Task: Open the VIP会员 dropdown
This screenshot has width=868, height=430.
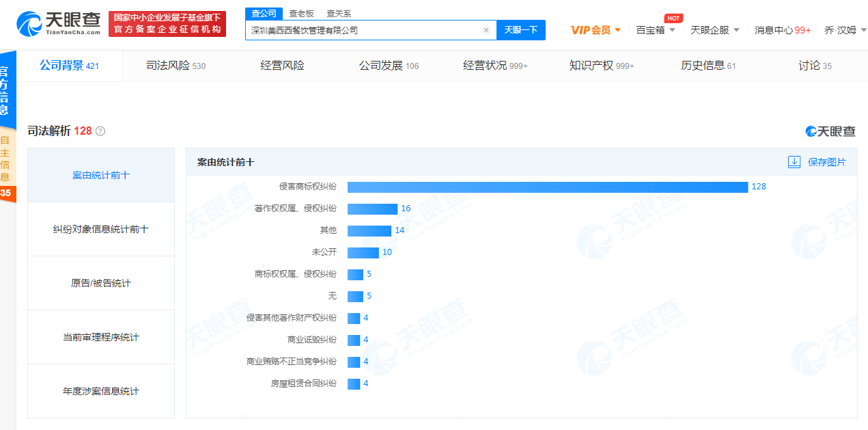Action: 596,30
